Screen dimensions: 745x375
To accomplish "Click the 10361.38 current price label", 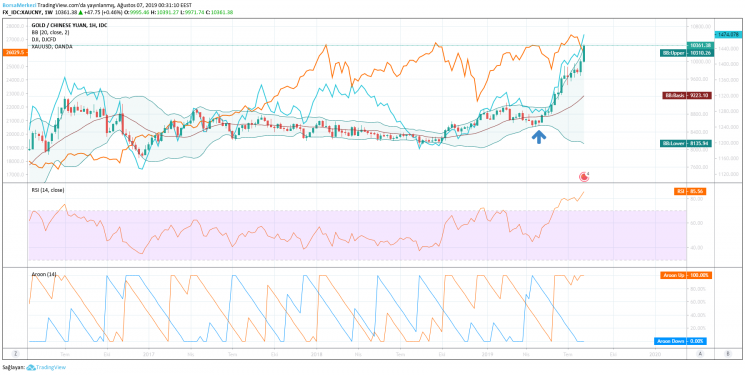I will (699, 45).
